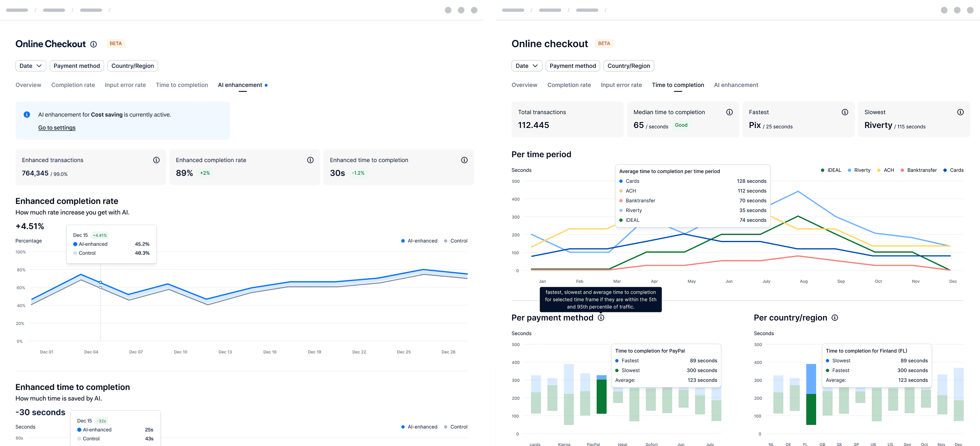
Task: Click the highlighted dark green PayPal bar
Action: tap(601, 396)
